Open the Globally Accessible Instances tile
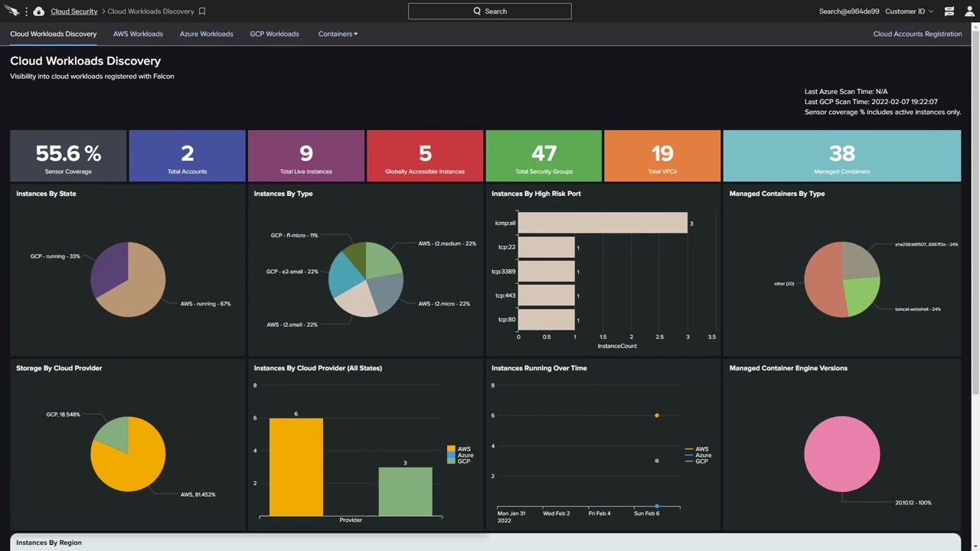This screenshot has height=551, width=980. (x=425, y=156)
